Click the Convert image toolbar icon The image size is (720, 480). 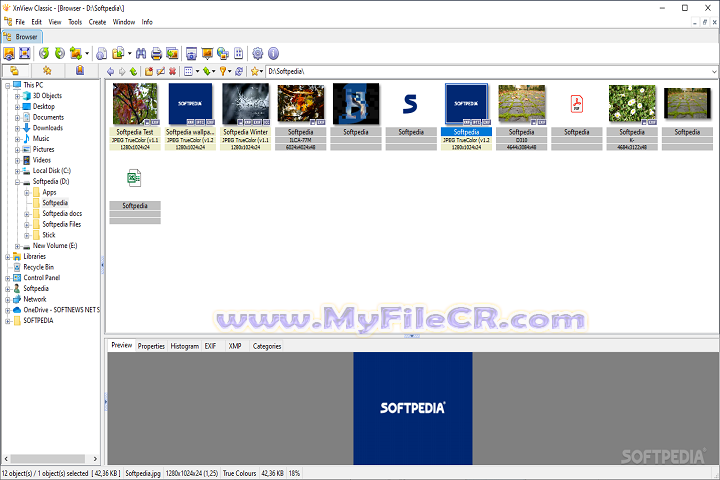76,53
